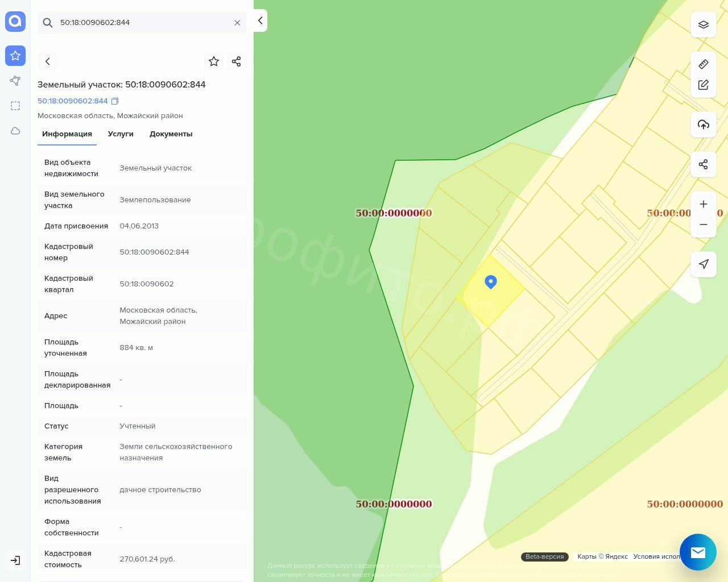Activate the draw and edit tool
This screenshot has height=582, width=728.
tap(704, 85)
